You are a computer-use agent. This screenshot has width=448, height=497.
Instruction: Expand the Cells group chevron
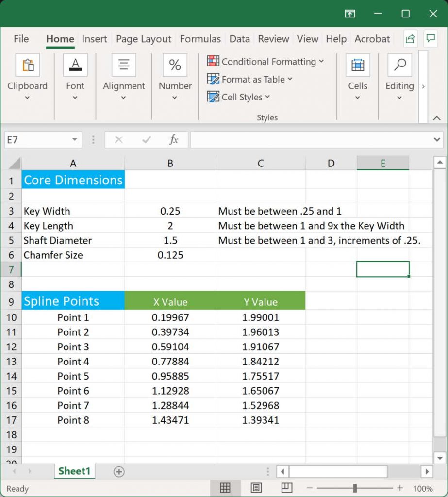[357, 98]
